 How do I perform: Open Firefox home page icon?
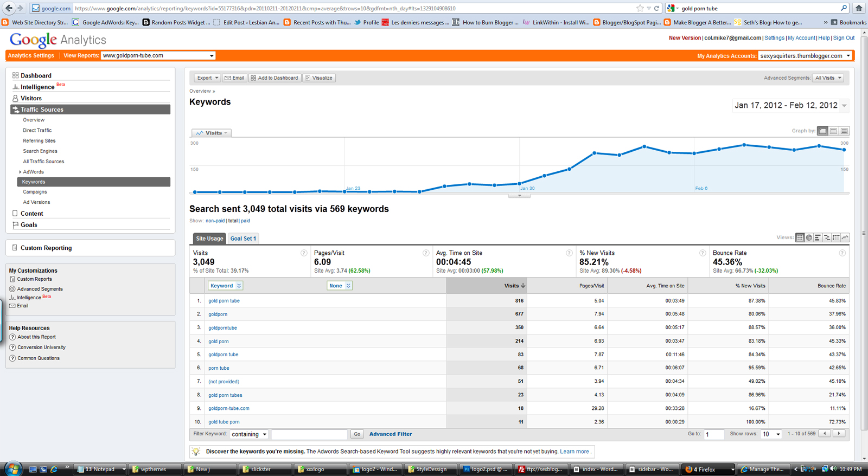(859, 8)
